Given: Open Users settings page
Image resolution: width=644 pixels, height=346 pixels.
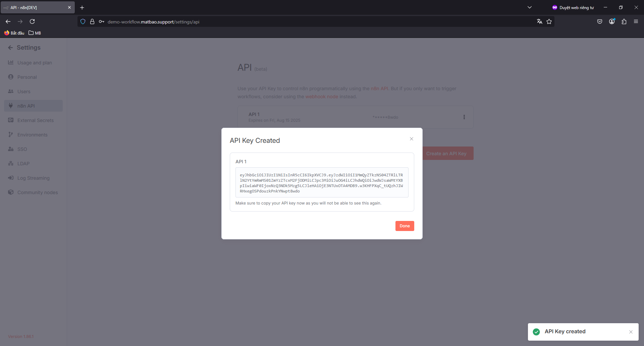Looking at the screenshot, I should (x=34, y=92).
